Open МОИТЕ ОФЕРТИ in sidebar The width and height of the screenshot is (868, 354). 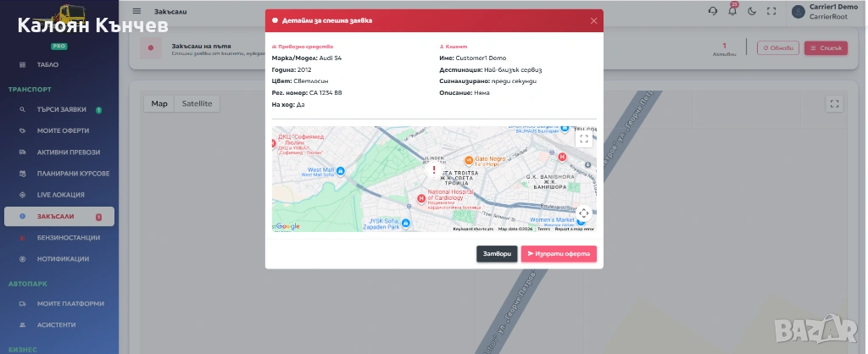pos(59,130)
